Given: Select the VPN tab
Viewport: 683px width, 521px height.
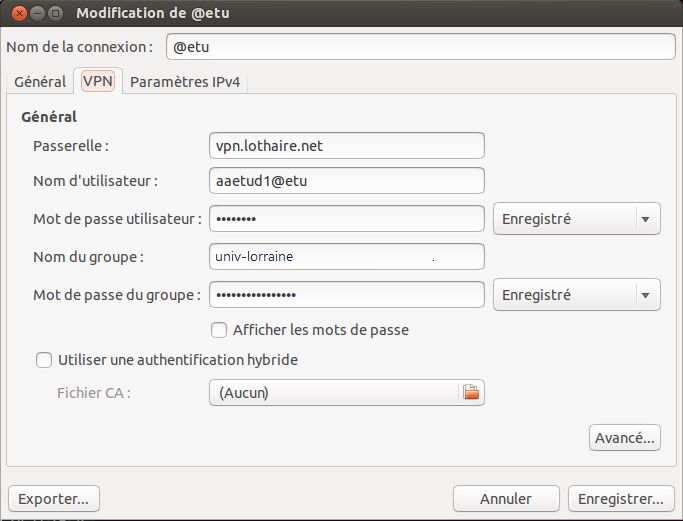Looking at the screenshot, I should pyautogui.click(x=98, y=81).
